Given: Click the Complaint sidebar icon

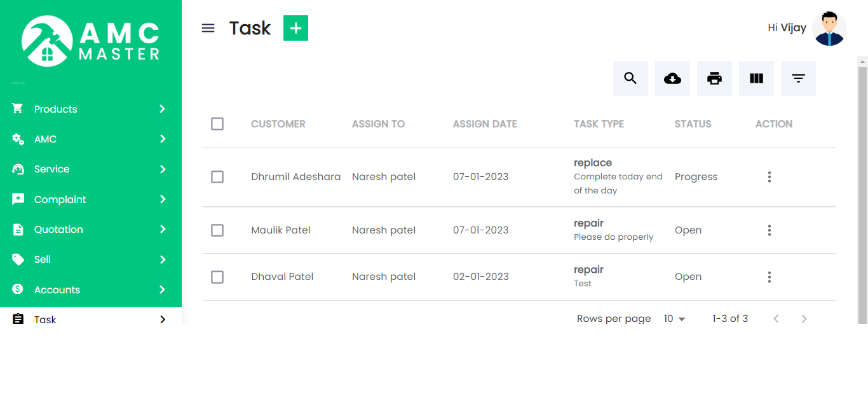Looking at the screenshot, I should click(x=18, y=199).
